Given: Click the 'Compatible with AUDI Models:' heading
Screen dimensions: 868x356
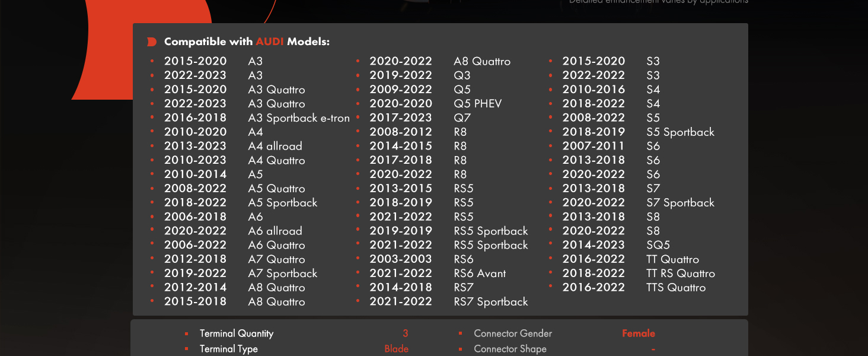Looking at the screenshot, I should tap(247, 42).
